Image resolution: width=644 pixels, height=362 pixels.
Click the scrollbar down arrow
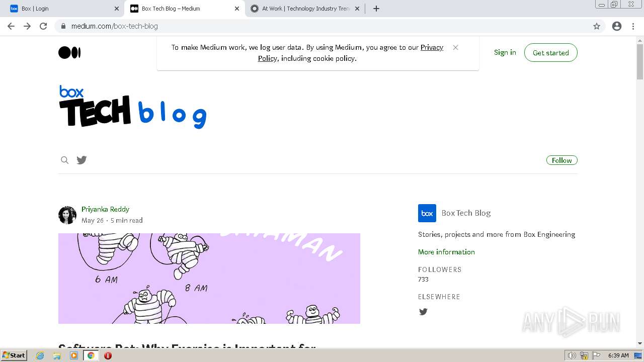tap(640, 343)
